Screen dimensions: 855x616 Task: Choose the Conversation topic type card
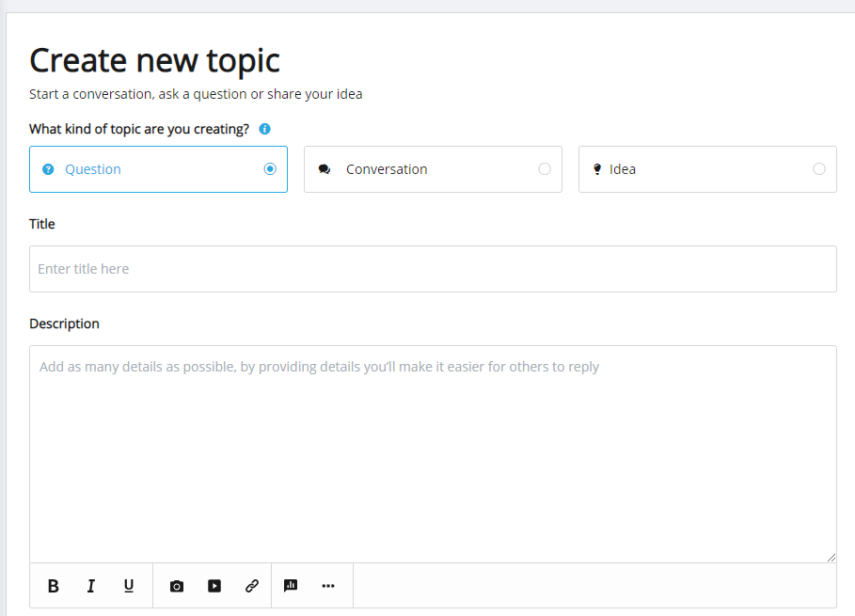pos(433,169)
